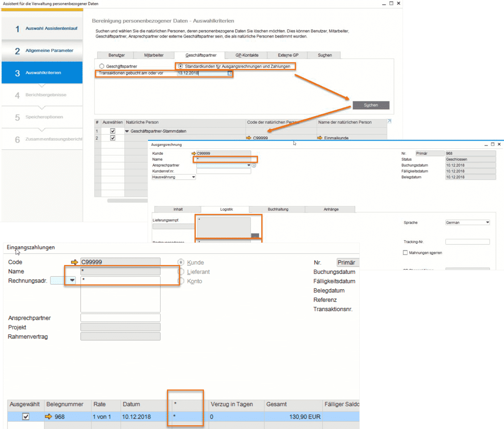Collapse the Geschäftspartner-Stammdaten group
Screen dimensions: 504x429
pyautogui.click(x=127, y=131)
